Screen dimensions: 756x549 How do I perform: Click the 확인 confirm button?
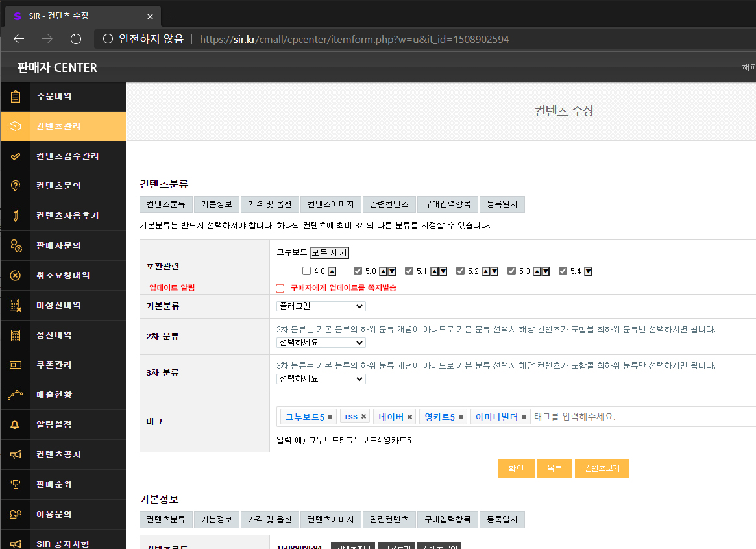[516, 469]
